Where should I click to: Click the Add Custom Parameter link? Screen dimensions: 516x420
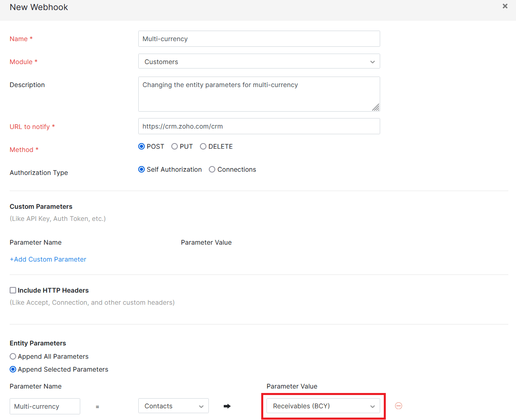coord(48,259)
